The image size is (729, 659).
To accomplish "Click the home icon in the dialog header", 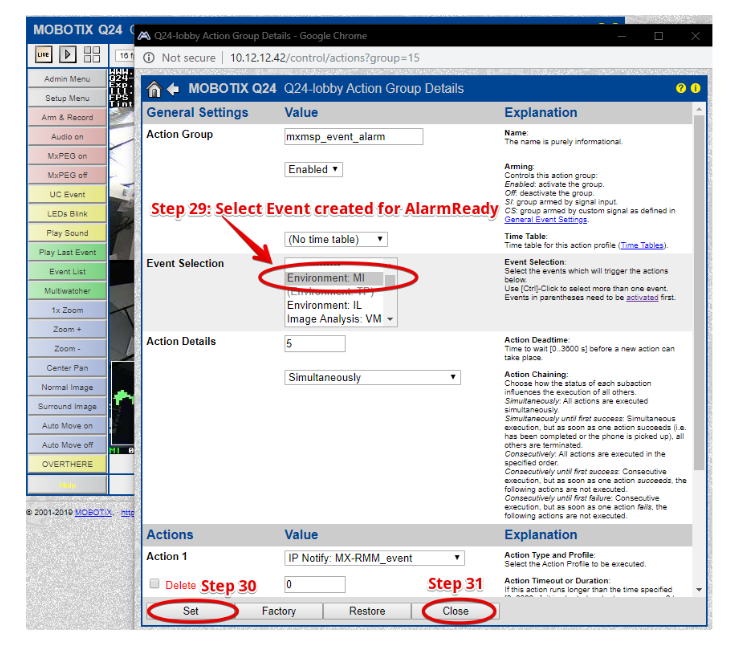I will 154,89.
